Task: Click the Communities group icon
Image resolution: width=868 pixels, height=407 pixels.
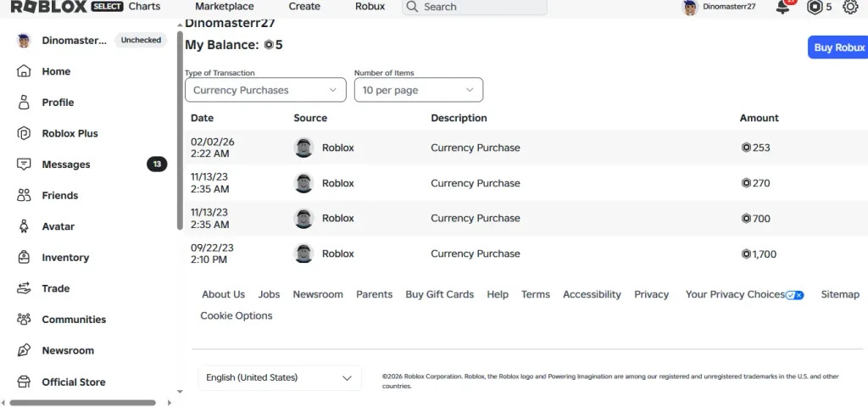Action: pyautogui.click(x=24, y=320)
